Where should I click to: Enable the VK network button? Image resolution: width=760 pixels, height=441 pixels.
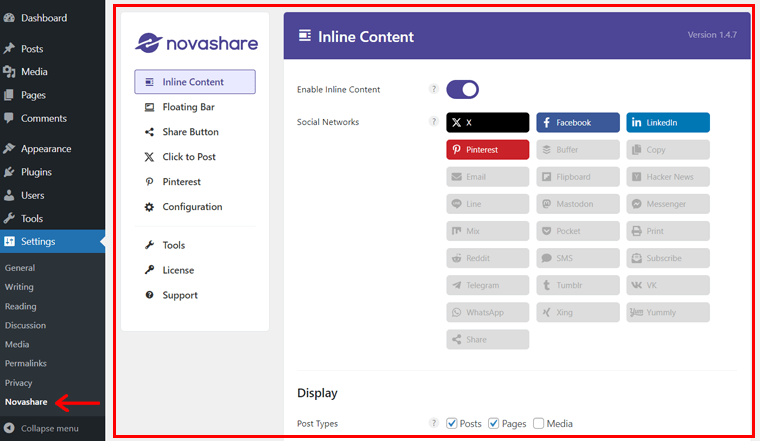click(668, 285)
